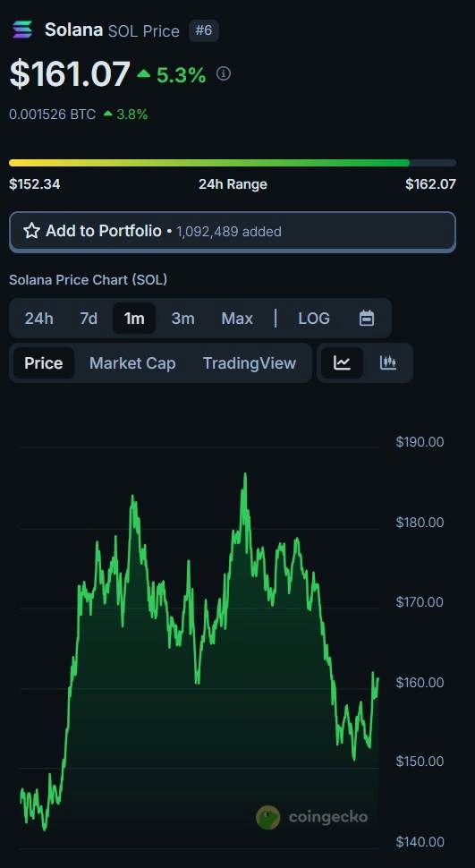Image resolution: width=475 pixels, height=868 pixels.
Task: Switch to the TradingView tab
Action: click(249, 363)
